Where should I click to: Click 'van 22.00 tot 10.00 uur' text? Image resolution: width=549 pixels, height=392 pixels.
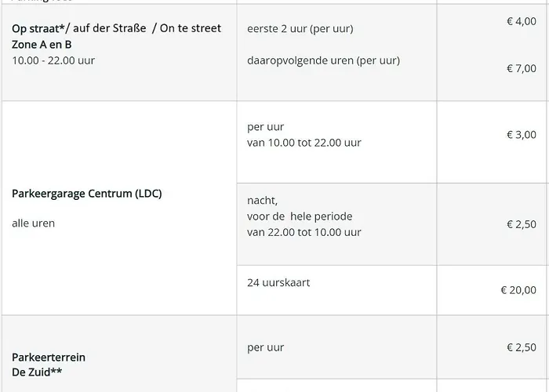click(x=304, y=232)
